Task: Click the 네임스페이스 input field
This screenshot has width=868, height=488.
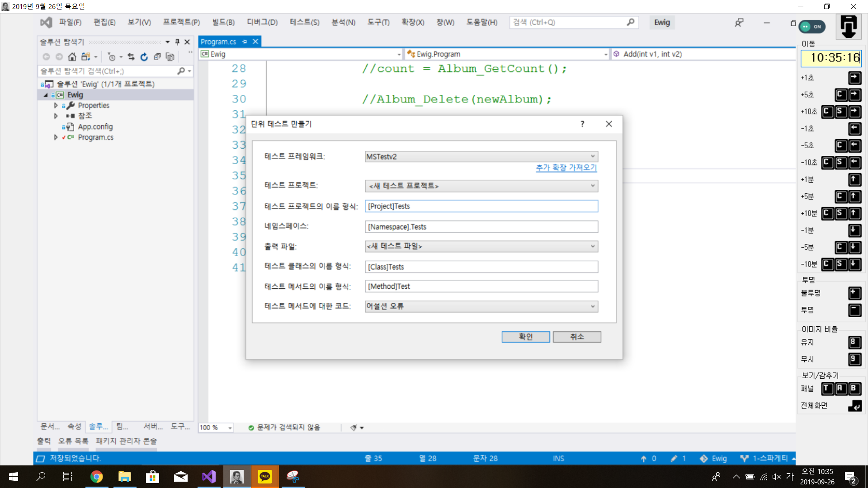Action: 481,227
